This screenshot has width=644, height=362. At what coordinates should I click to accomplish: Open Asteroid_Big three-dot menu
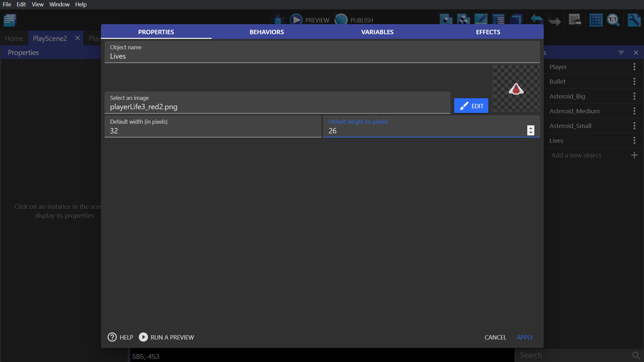(634, 96)
